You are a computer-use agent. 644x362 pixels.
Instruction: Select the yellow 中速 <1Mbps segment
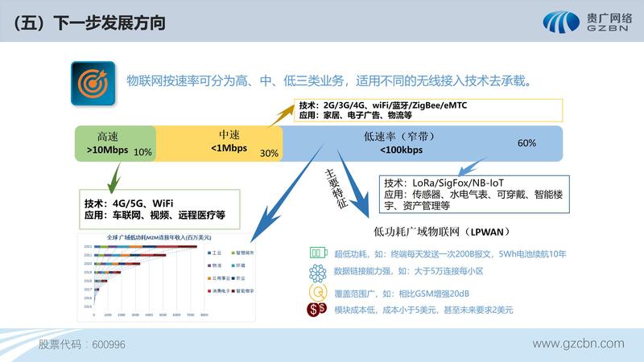tap(219, 142)
